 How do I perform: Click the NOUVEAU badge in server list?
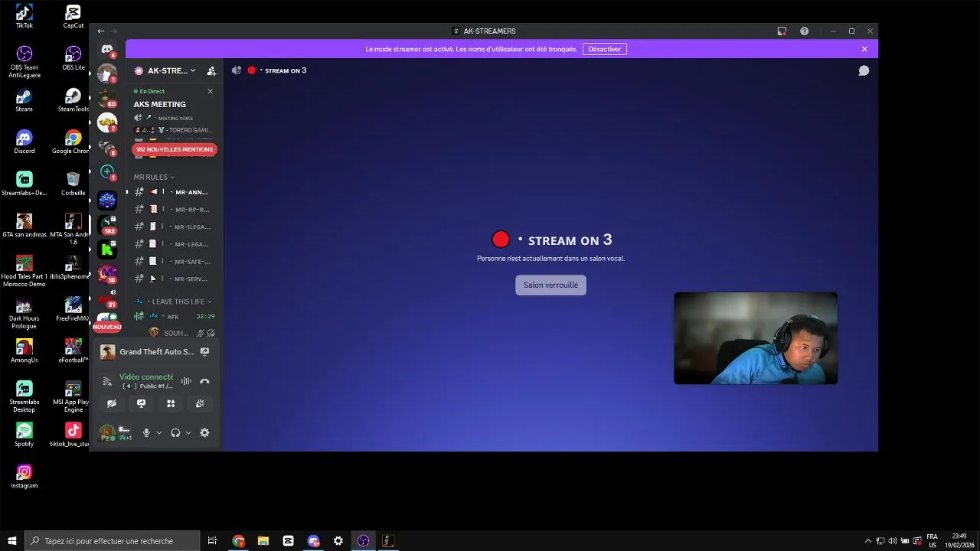point(107,327)
